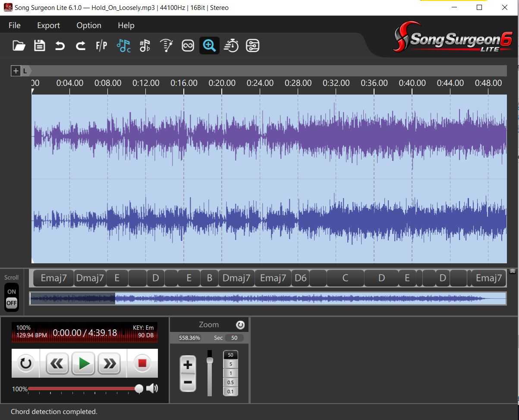
Task: Click the Zoom panel title
Action: [x=209, y=325]
